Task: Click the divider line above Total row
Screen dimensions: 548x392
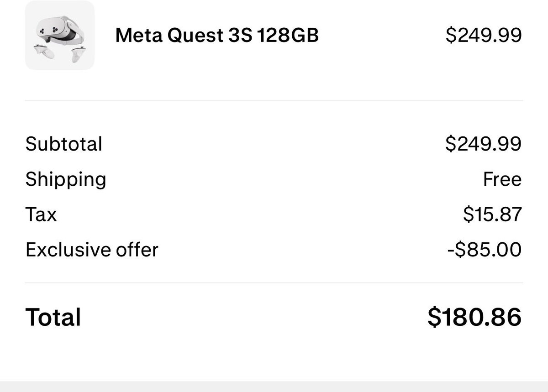Action: point(274,282)
